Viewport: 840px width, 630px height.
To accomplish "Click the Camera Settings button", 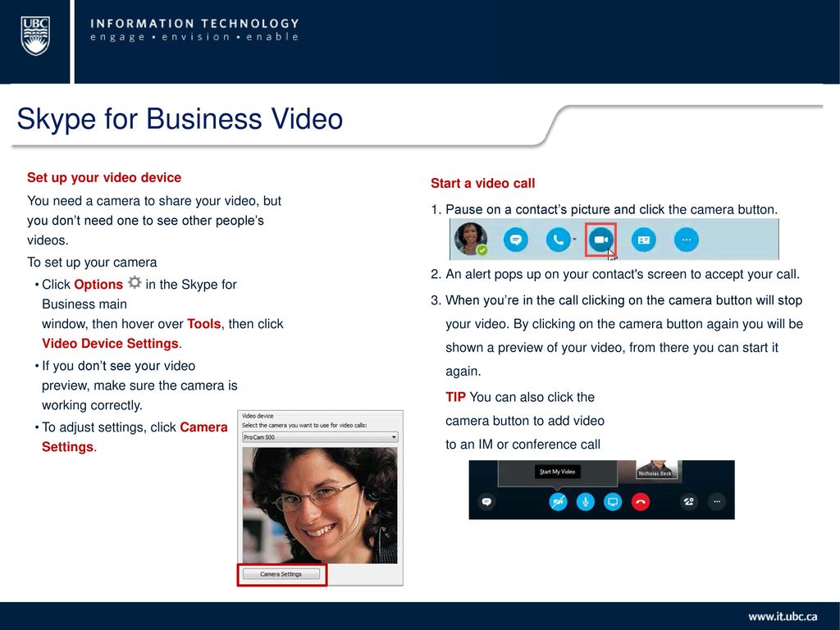I will click(x=281, y=573).
